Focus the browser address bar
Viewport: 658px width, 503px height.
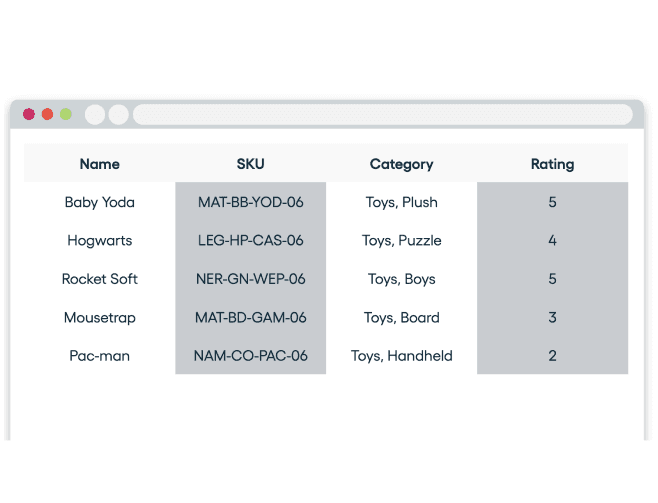(382, 115)
